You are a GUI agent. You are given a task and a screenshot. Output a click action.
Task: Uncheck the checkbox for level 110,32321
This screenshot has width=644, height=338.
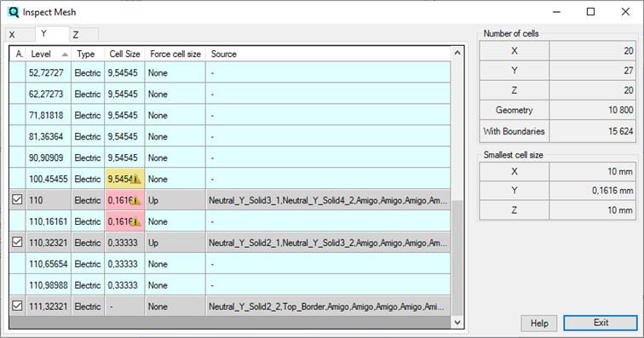[17, 243]
